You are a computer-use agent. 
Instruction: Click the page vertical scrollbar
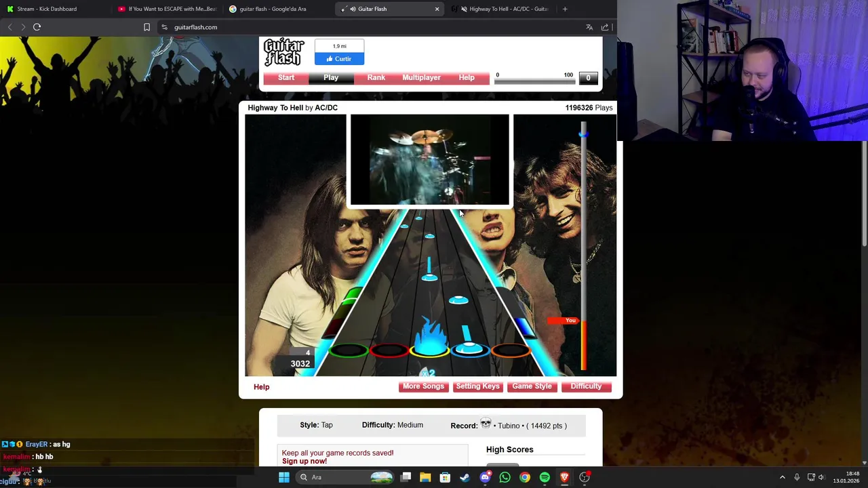coord(864,193)
